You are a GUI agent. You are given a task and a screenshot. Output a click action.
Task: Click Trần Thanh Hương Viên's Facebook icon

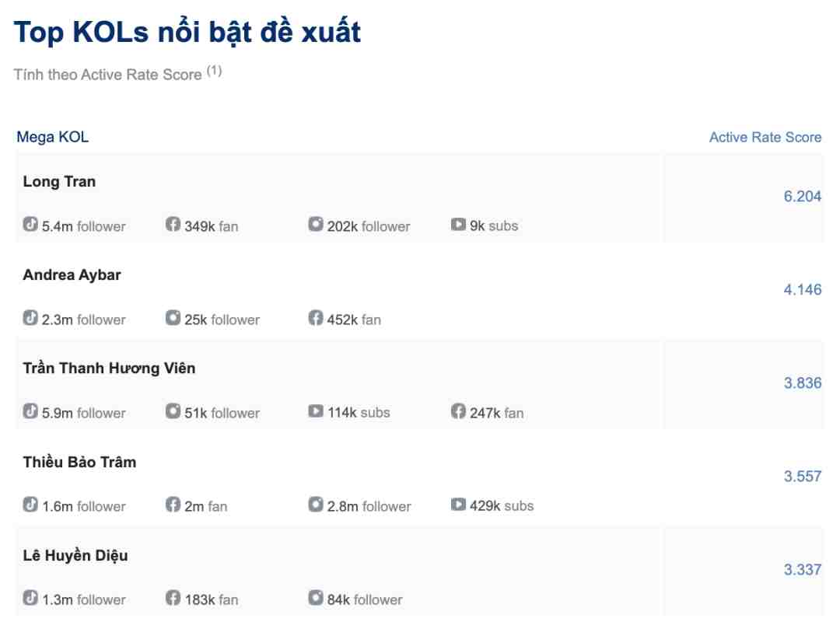[458, 411]
